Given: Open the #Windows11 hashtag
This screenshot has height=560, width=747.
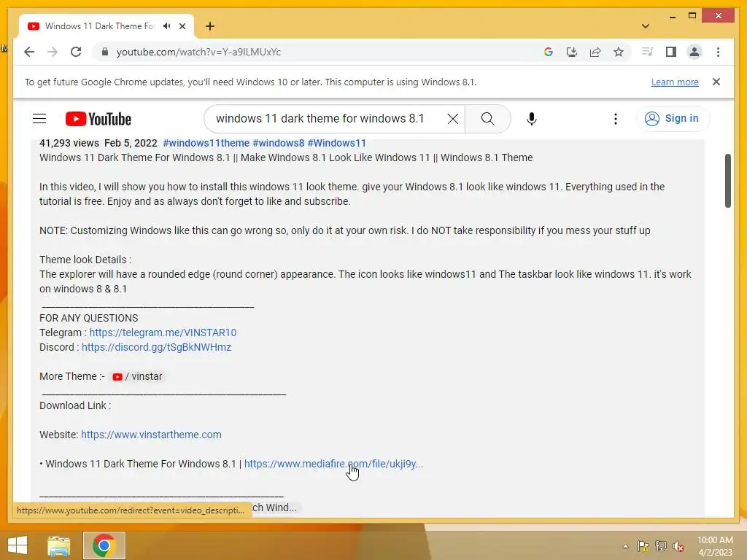Looking at the screenshot, I should [x=337, y=143].
